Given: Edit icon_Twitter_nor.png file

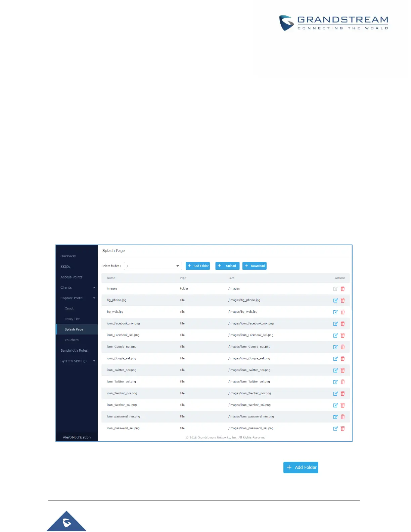Looking at the screenshot, I should (x=335, y=370).
